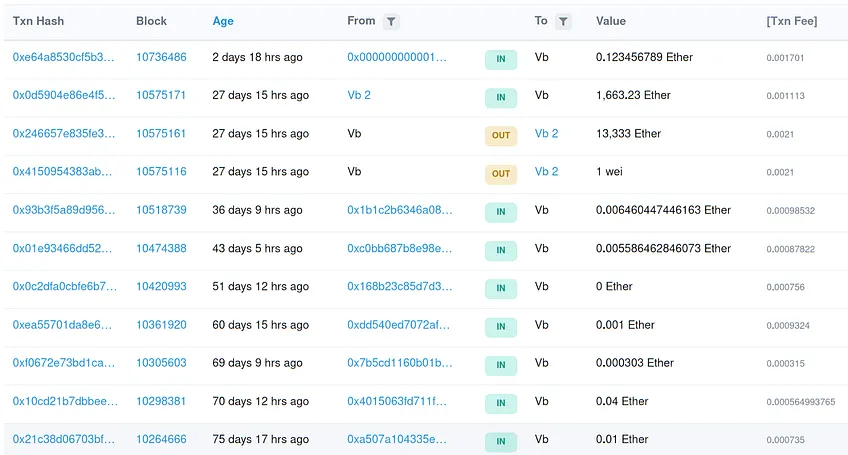Open the To column filter icon
The width and height of the screenshot is (848, 455).
click(563, 22)
